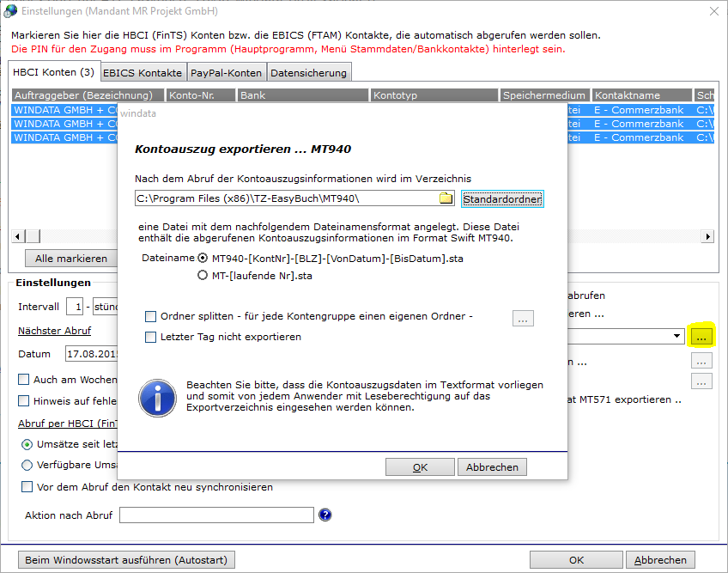Viewport: 728px width, 573px height.
Task: Toggle Vor dem Abruf den Kontakt neu synchronisieren
Action: click(27, 486)
